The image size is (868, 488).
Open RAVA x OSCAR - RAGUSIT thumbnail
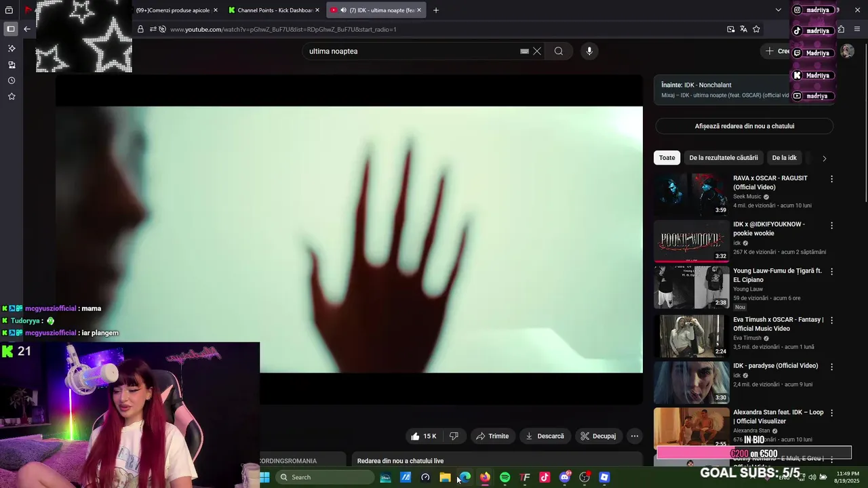click(691, 195)
